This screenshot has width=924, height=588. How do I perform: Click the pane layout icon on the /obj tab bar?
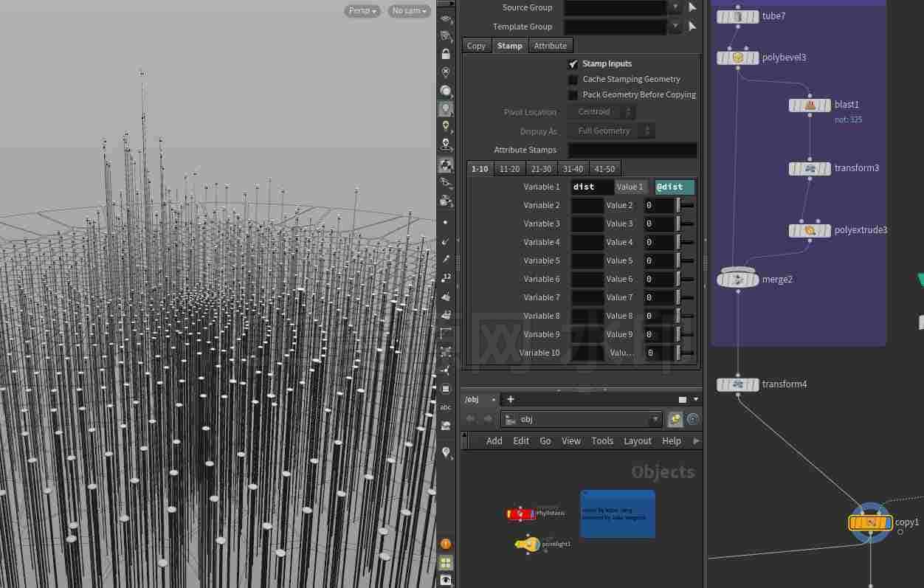tap(683, 399)
